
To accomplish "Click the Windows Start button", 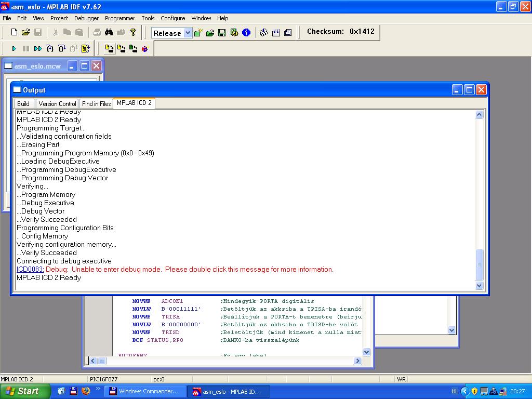I will (x=25, y=391).
